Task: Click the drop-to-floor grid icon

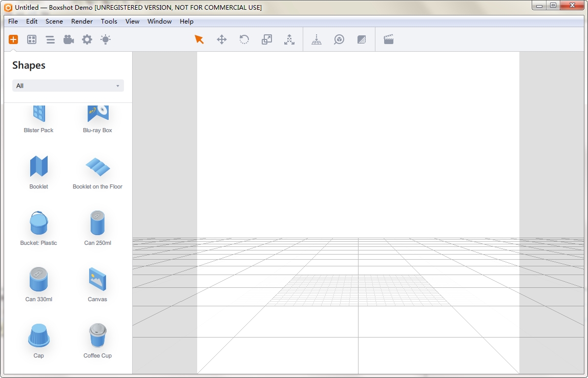Action: tap(317, 39)
